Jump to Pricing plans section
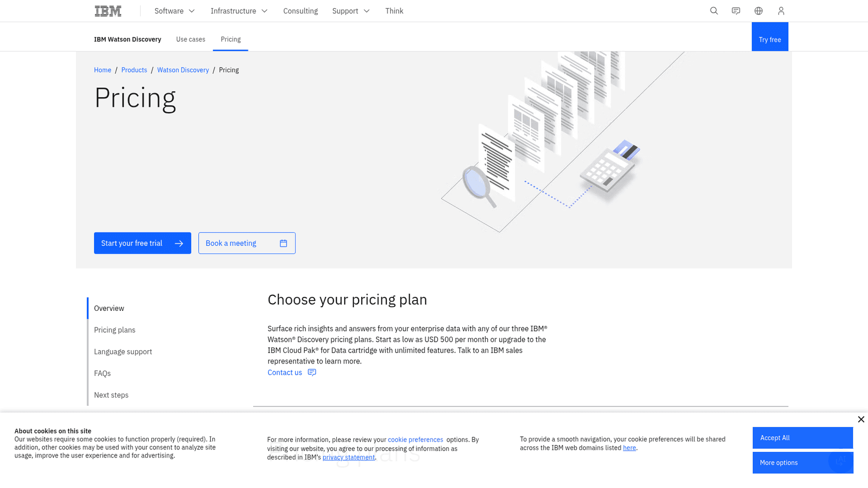Image resolution: width=868 pixels, height=488 pixels. point(115,330)
